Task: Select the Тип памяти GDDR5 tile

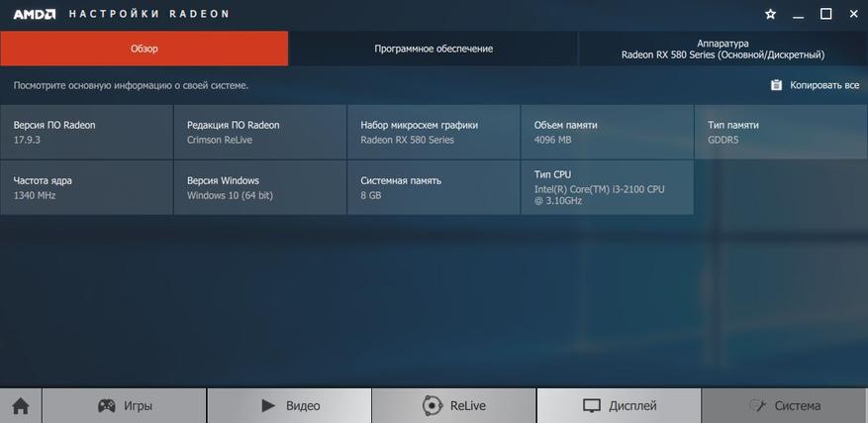Action: tap(780, 132)
